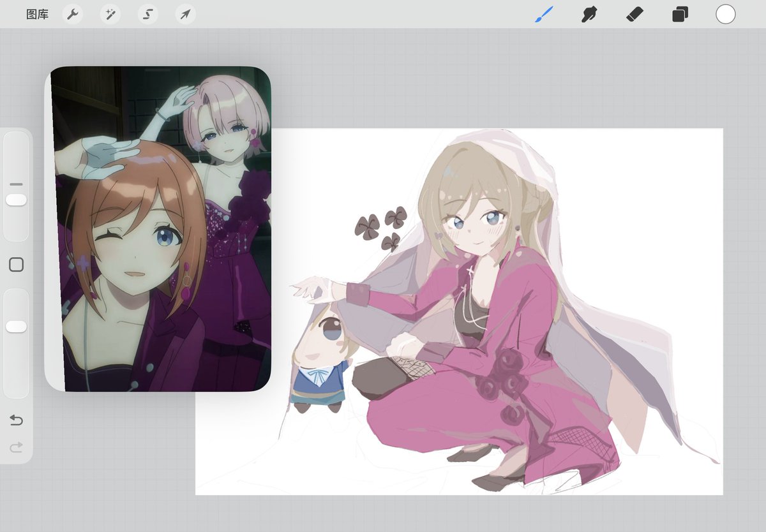Image resolution: width=766 pixels, height=532 pixels.
Task: Redo with the faded forward arrow
Action: tap(17, 448)
